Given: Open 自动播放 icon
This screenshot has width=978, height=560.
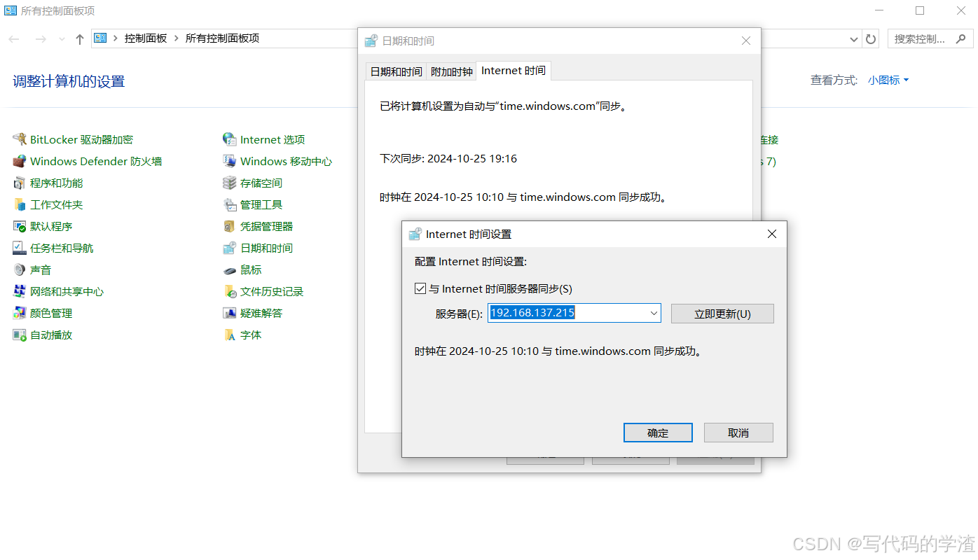Looking at the screenshot, I should pos(20,335).
